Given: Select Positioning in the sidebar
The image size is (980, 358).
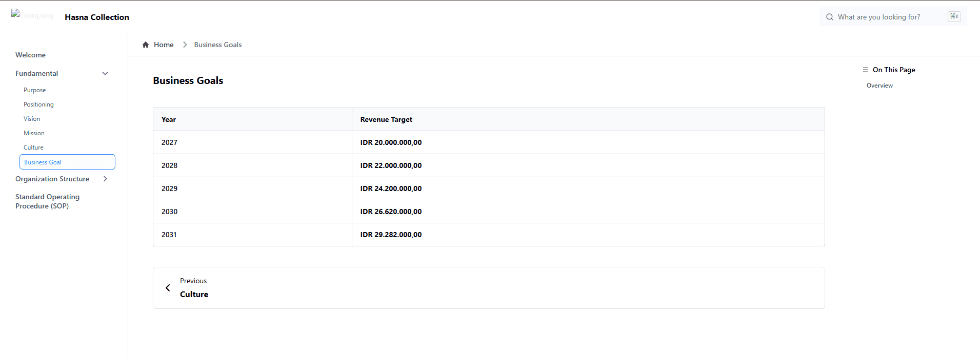Looking at the screenshot, I should 38,104.
